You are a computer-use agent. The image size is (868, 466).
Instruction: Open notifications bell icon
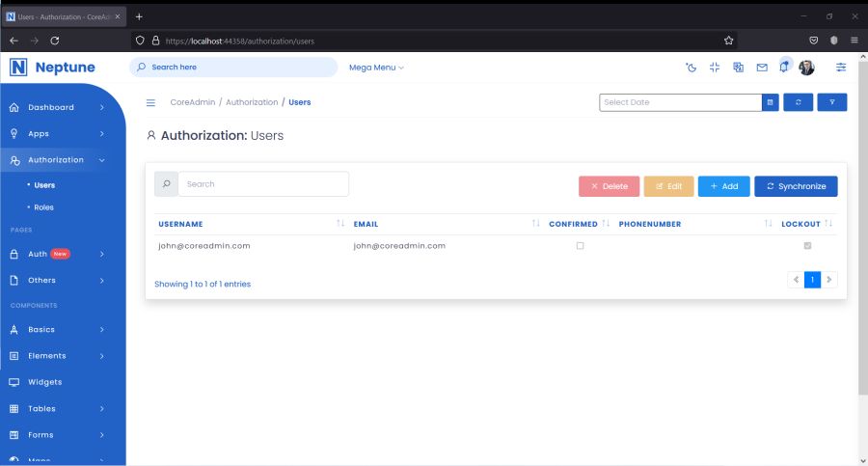(x=784, y=67)
